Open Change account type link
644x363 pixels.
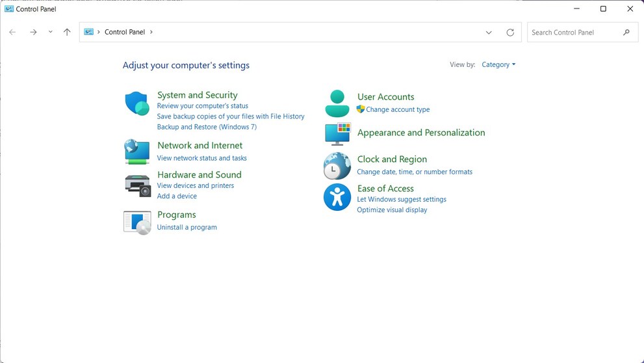tap(398, 109)
